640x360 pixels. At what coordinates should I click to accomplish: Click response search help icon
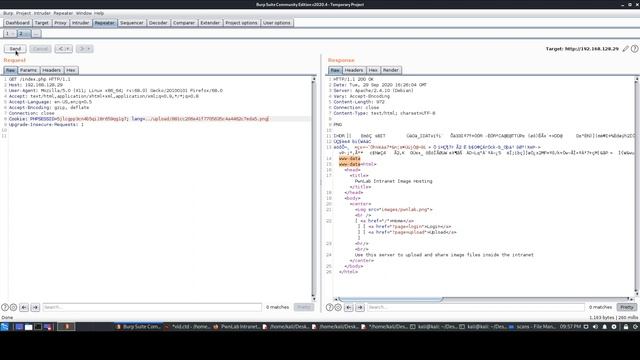coord(329,307)
